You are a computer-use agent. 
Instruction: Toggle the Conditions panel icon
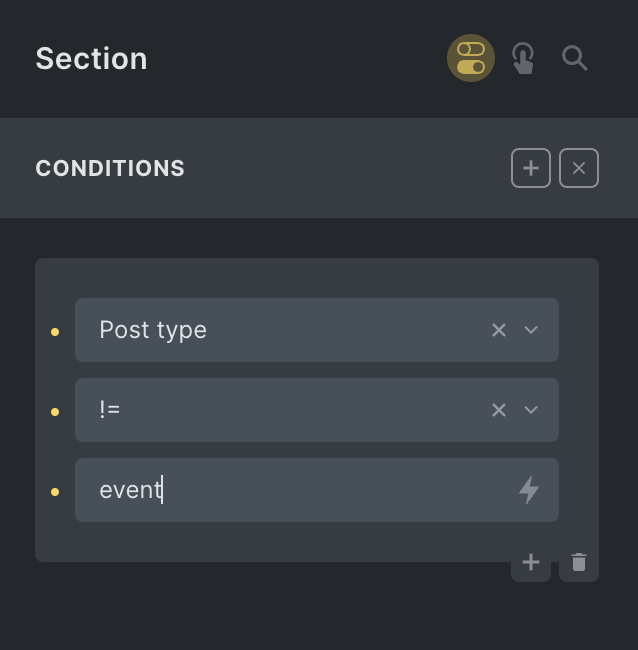pos(471,58)
